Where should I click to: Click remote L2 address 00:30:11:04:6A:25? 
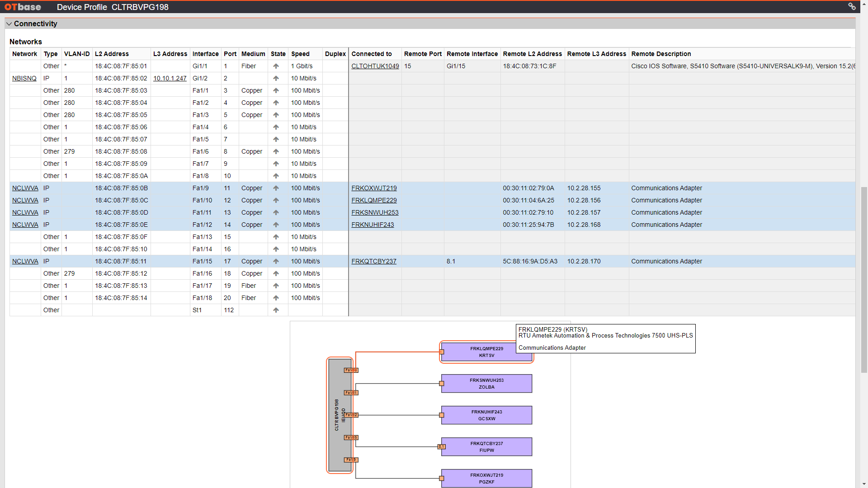click(x=528, y=200)
